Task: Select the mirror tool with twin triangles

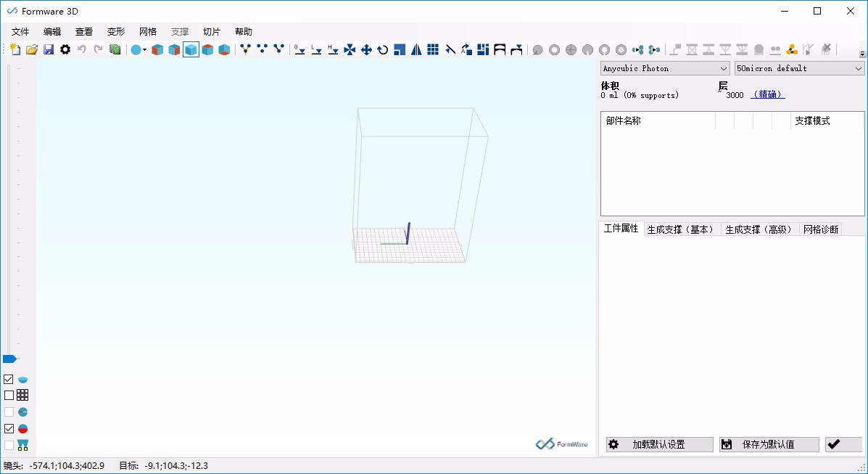Action: coord(416,50)
